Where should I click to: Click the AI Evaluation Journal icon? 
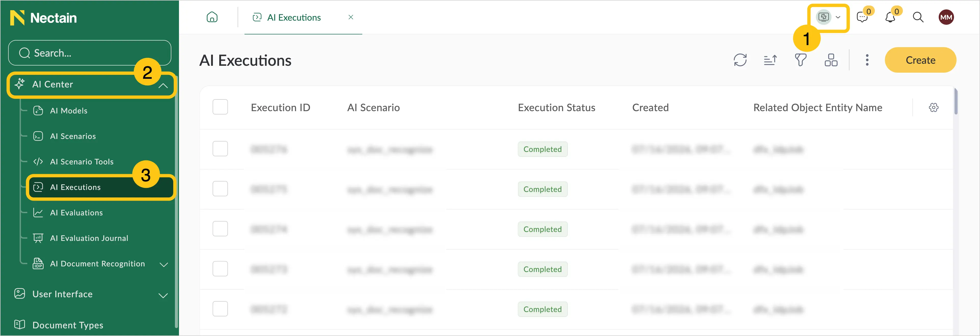38,238
